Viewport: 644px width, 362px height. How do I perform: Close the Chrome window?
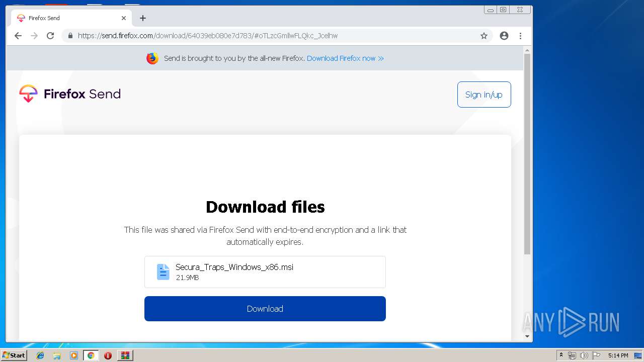520,10
